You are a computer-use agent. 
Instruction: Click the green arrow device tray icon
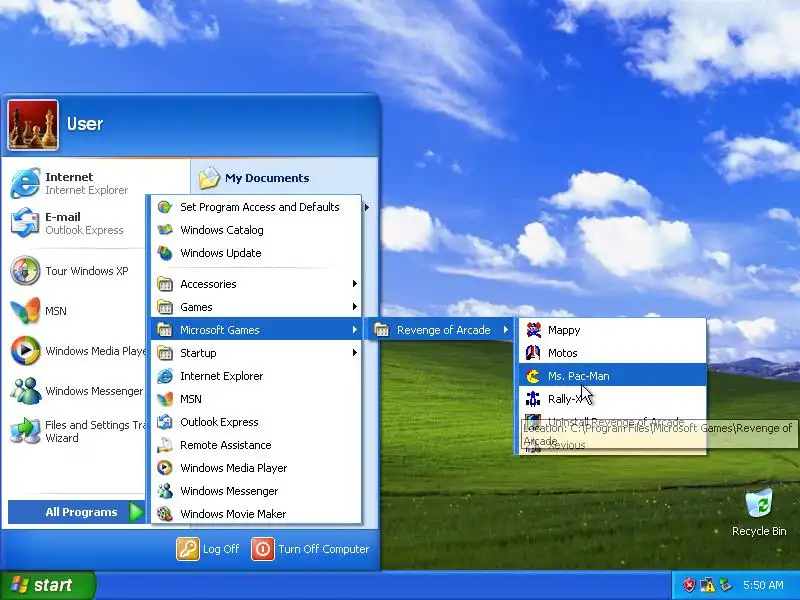pos(726,585)
